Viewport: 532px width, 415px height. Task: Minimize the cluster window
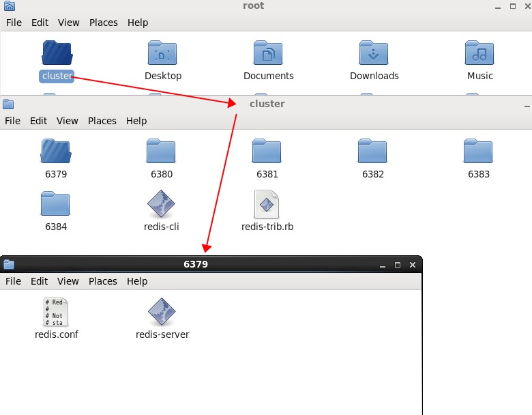coord(527,105)
